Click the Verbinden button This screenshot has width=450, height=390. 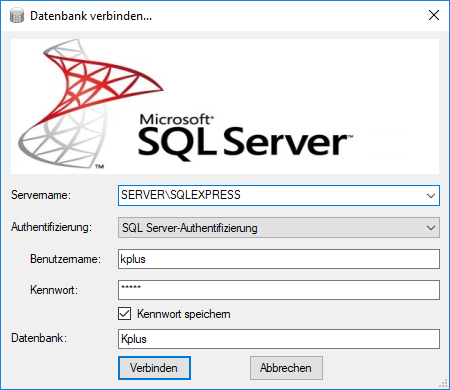click(x=154, y=368)
